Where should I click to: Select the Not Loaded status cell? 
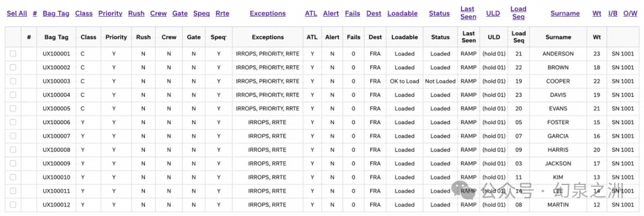[440, 81]
